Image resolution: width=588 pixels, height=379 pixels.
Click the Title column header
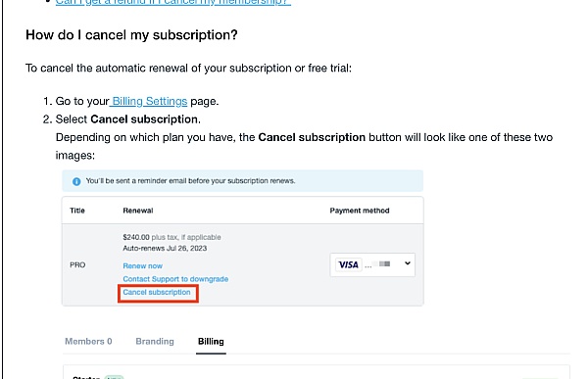77,211
